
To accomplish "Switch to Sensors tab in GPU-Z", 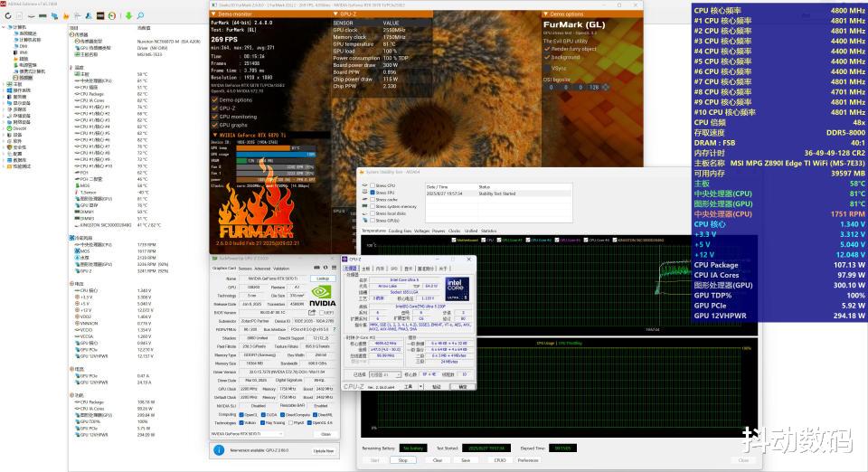I will (245, 269).
